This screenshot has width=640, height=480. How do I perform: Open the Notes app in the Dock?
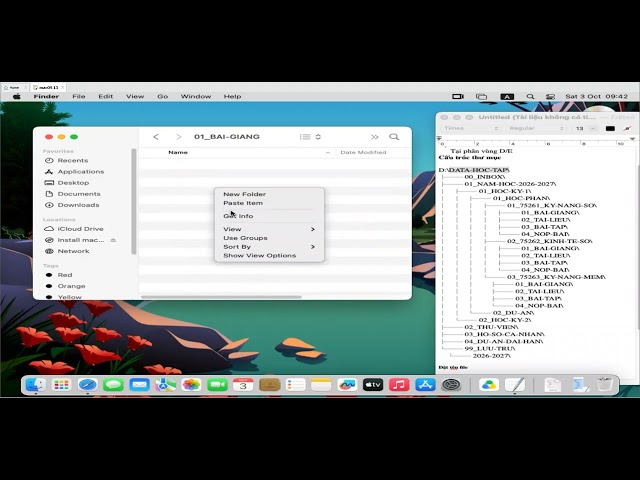321,384
